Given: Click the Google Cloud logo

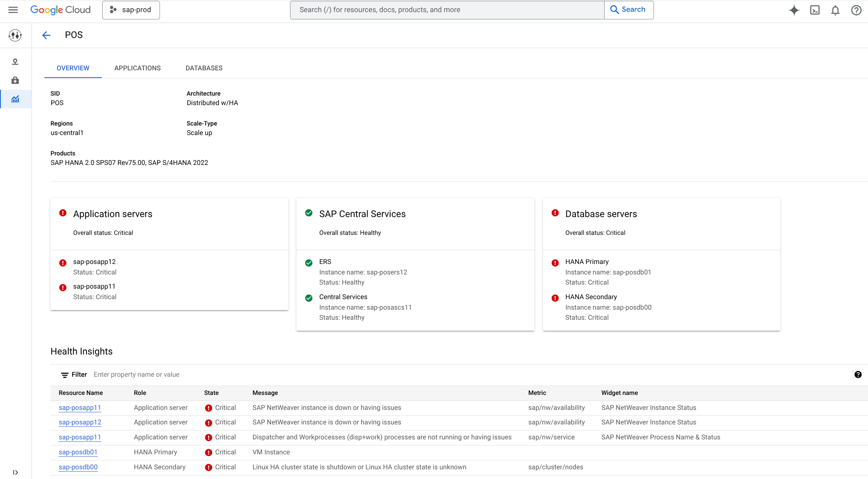Looking at the screenshot, I should (61, 10).
